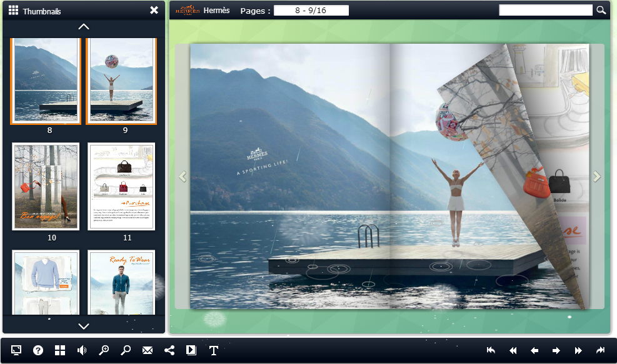Flip to the next page using the right book arrow
Image resolution: width=617 pixels, height=364 pixels.
[x=597, y=177]
